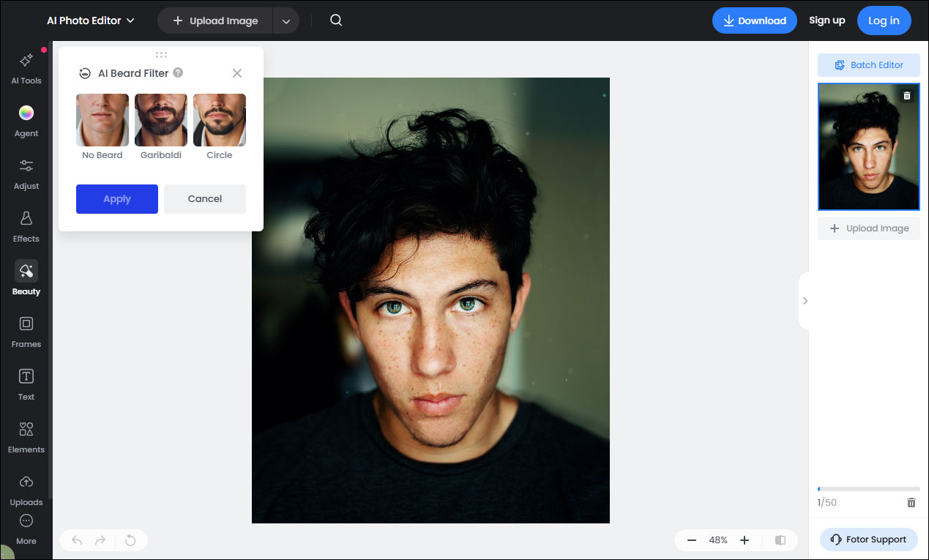Select the No Beard option
This screenshot has height=560, width=929.
[102, 119]
